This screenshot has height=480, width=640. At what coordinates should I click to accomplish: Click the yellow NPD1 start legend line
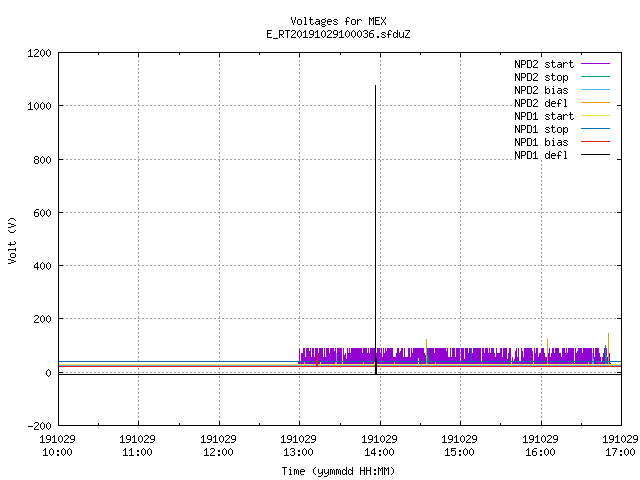pyautogui.click(x=595, y=116)
